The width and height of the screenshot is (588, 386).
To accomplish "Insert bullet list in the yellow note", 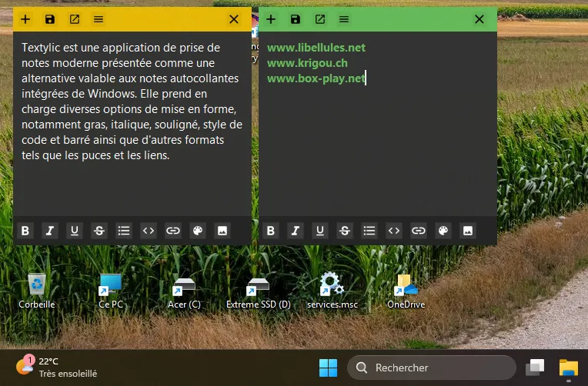I will [x=124, y=231].
